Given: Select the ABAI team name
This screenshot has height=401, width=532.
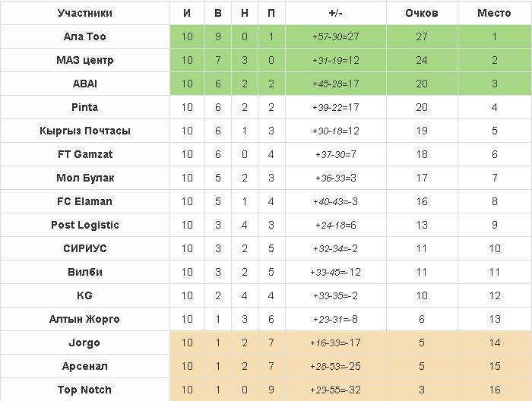Looking at the screenshot, I should pos(84,84).
